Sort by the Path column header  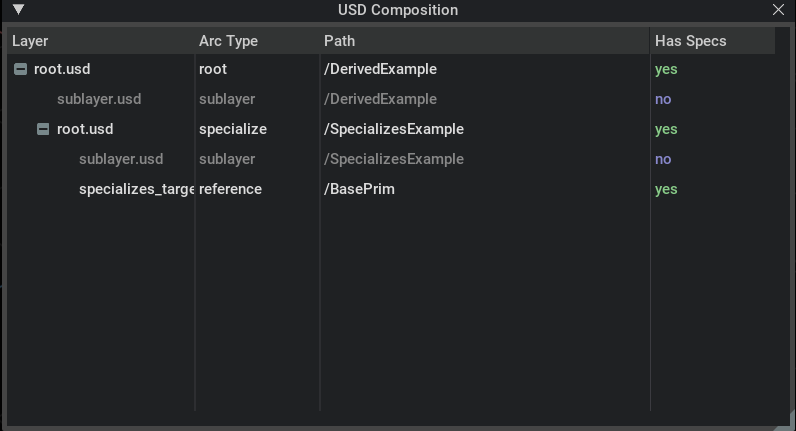(339, 41)
